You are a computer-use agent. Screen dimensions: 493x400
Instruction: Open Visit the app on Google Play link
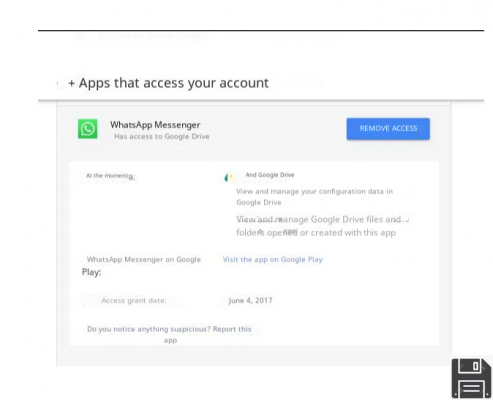click(x=273, y=259)
